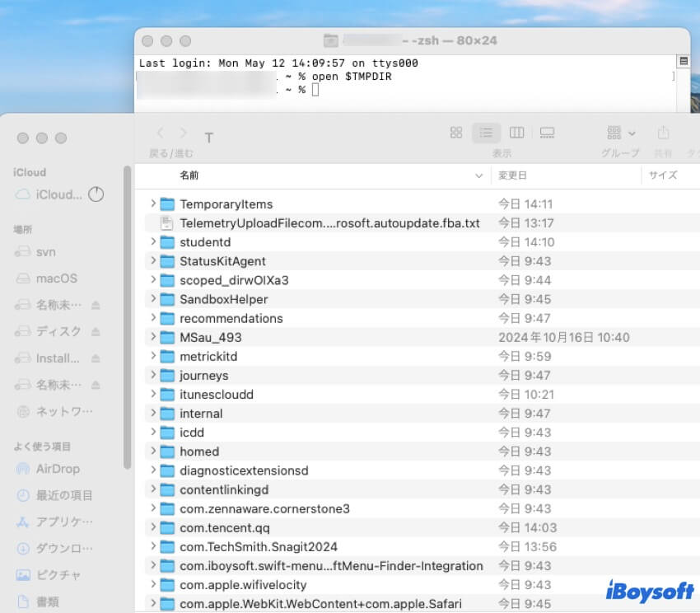The image size is (700, 613).
Task: Click the Terminal command prompt cursor line
Action: 315,90
